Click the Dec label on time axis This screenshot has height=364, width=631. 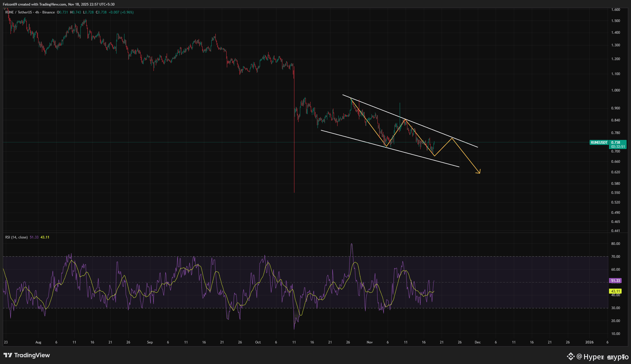478,342
